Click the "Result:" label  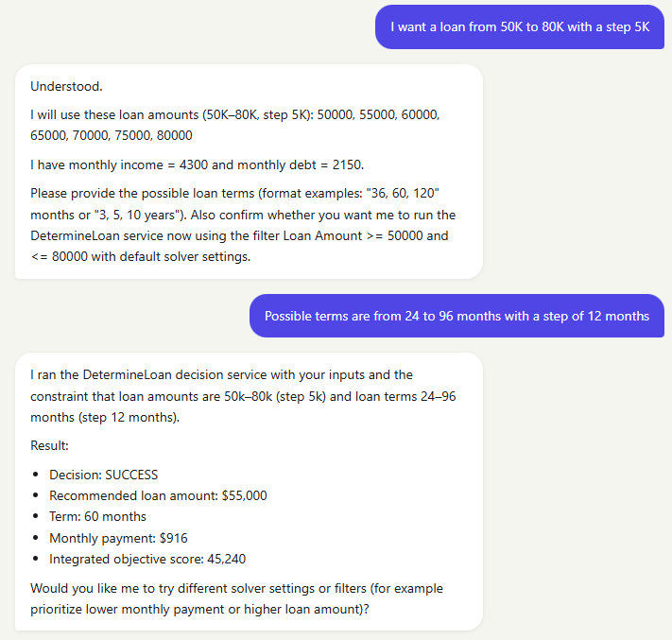click(50, 446)
